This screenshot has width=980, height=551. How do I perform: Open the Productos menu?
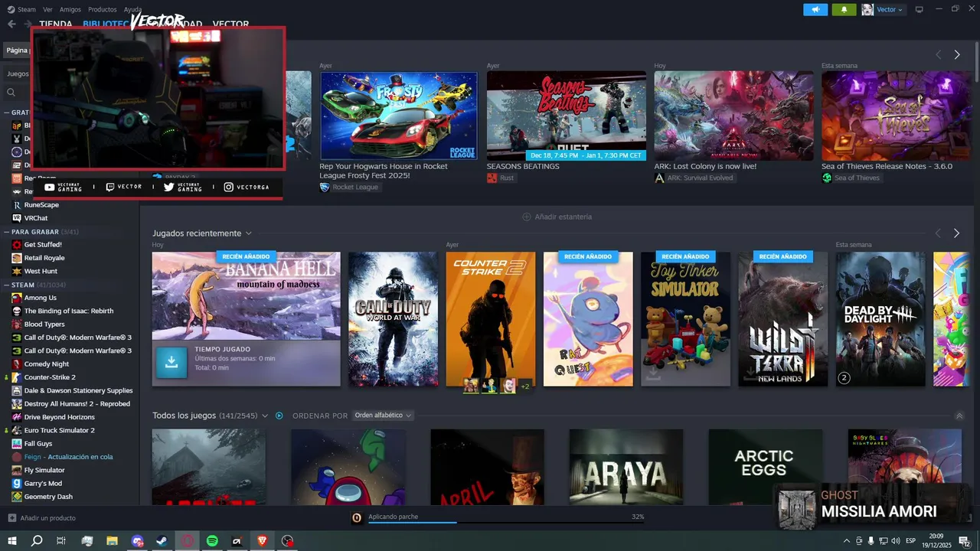[x=103, y=9]
